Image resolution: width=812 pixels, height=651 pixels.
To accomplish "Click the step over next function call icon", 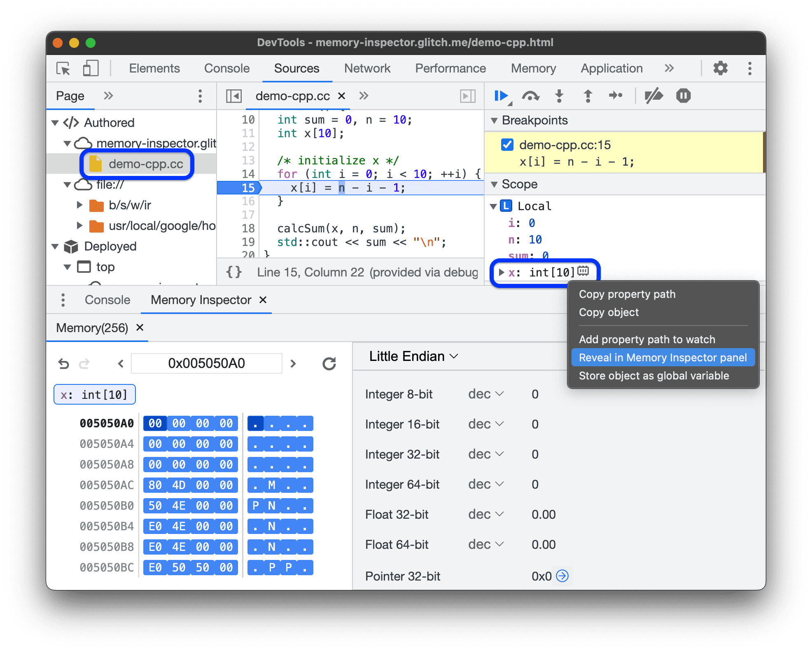I will pyautogui.click(x=532, y=99).
